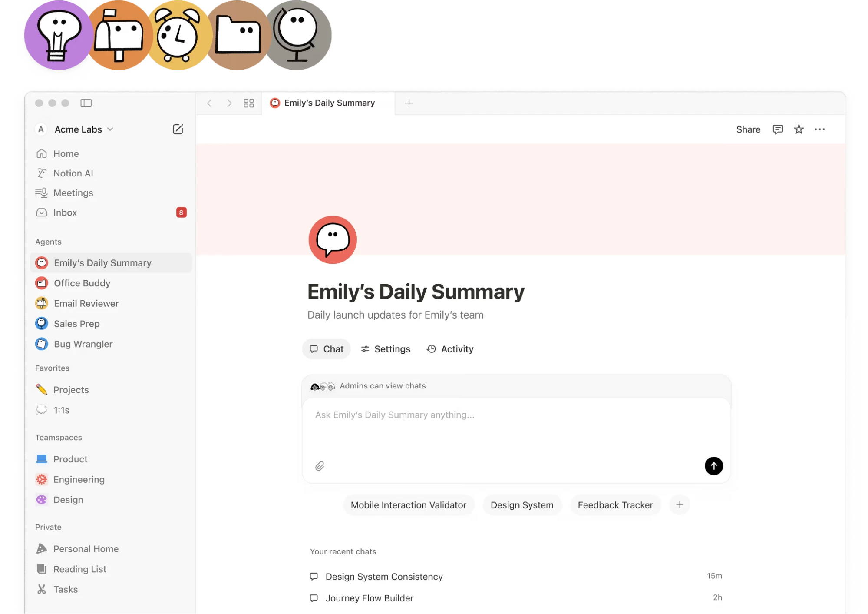Open the Bug Wrangler agent

(x=83, y=344)
